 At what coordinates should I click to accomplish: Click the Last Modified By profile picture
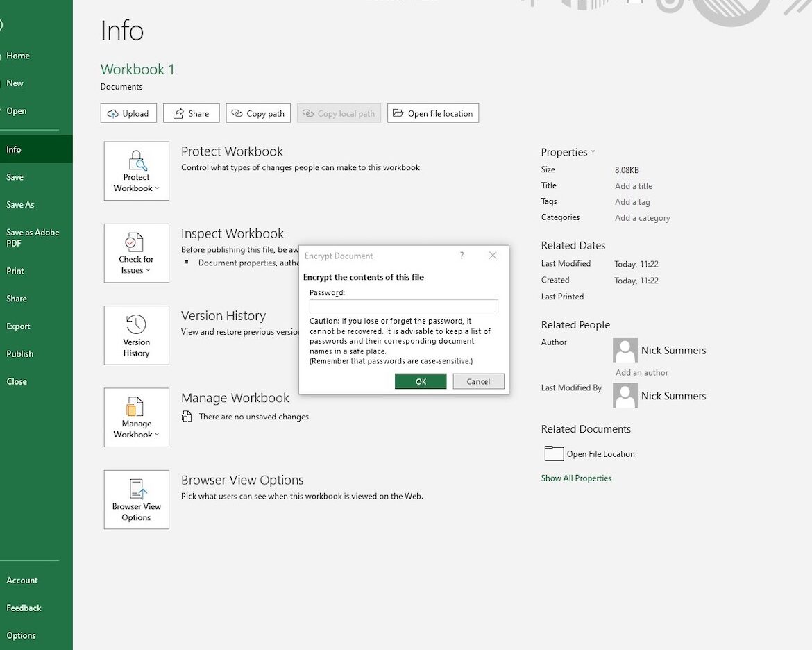coord(625,395)
